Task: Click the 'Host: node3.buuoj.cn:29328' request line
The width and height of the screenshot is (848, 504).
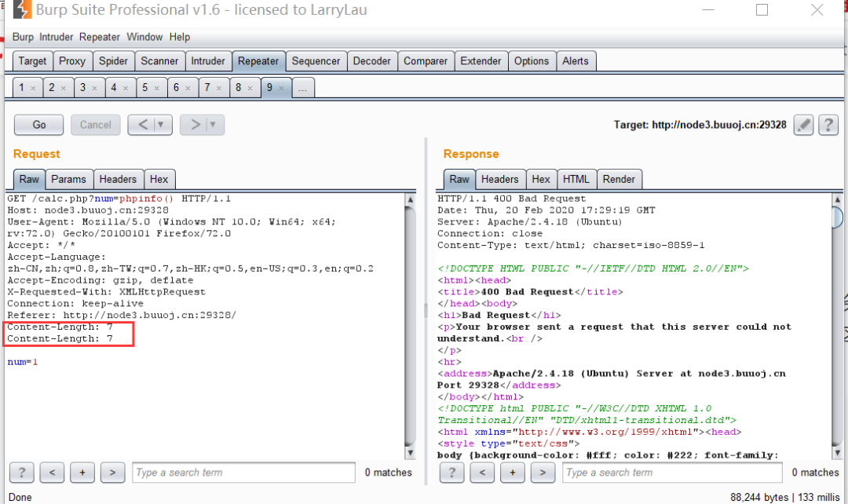Action: (88, 210)
